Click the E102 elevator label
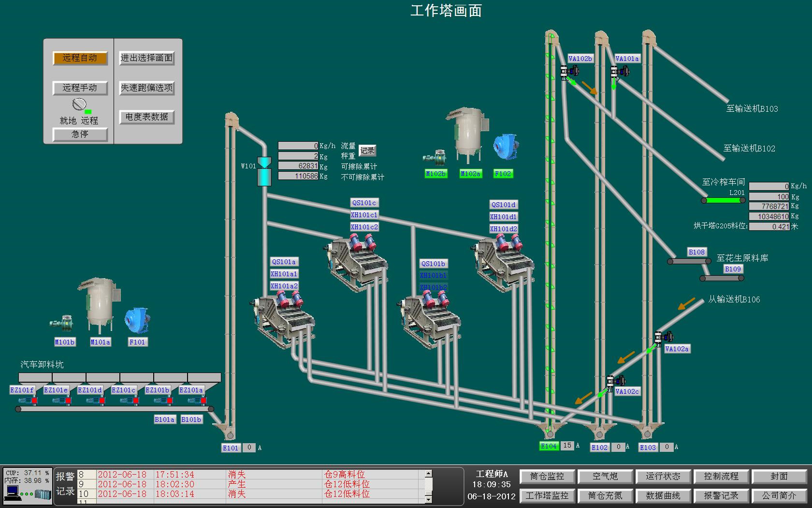 (x=599, y=448)
